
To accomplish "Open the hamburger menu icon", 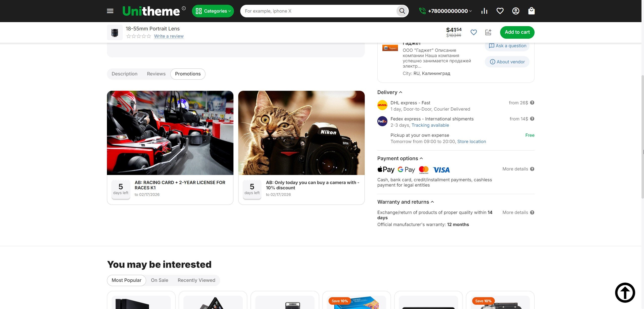I will (110, 11).
